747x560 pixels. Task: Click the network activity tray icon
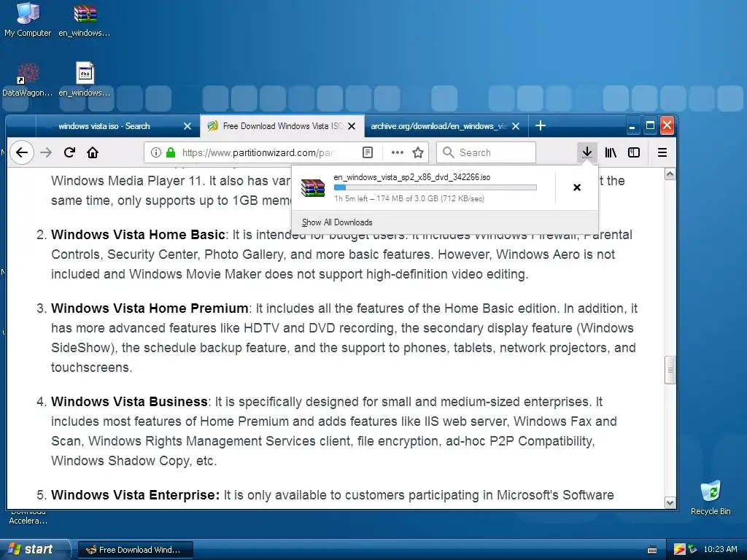[x=693, y=550]
